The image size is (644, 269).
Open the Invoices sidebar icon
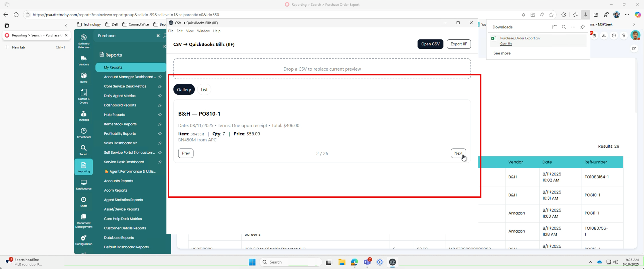[84, 116]
